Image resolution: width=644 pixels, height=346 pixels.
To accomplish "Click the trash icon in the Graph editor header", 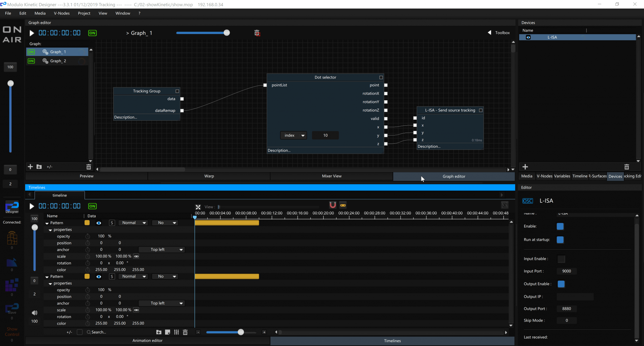I will coord(257,33).
